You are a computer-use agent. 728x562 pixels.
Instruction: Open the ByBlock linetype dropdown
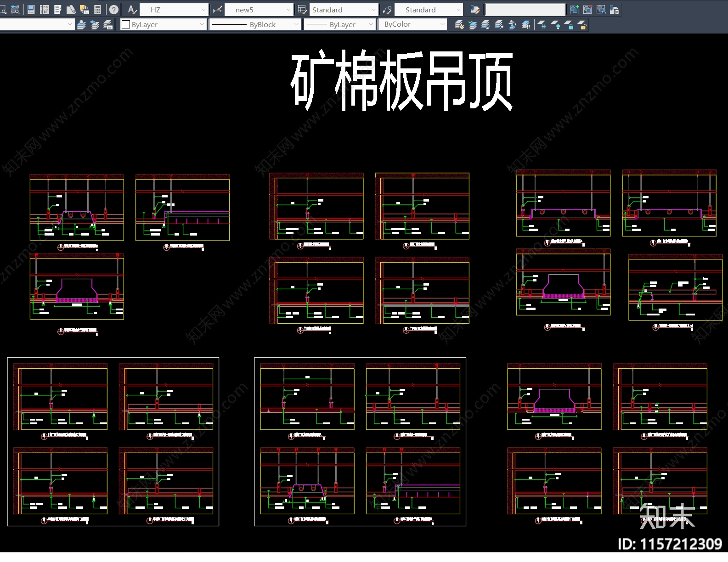296,24
